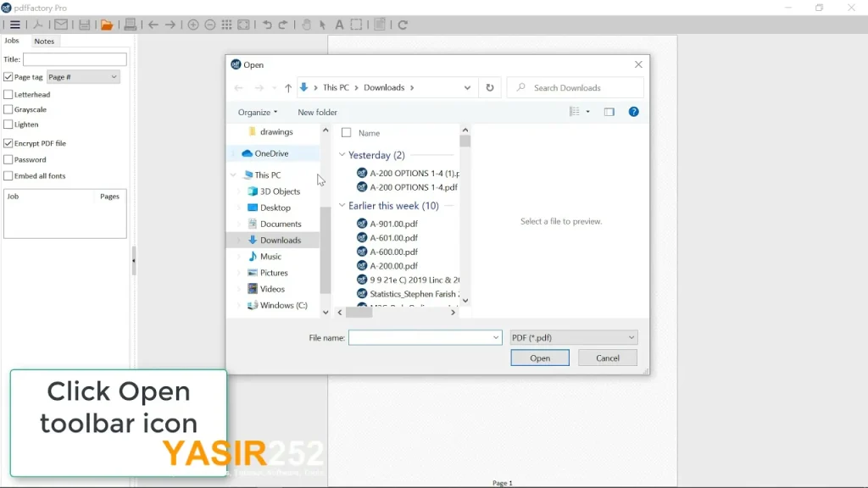Click the Search Downloads field
The height and width of the screenshot is (488, 868).
coord(576,87)
